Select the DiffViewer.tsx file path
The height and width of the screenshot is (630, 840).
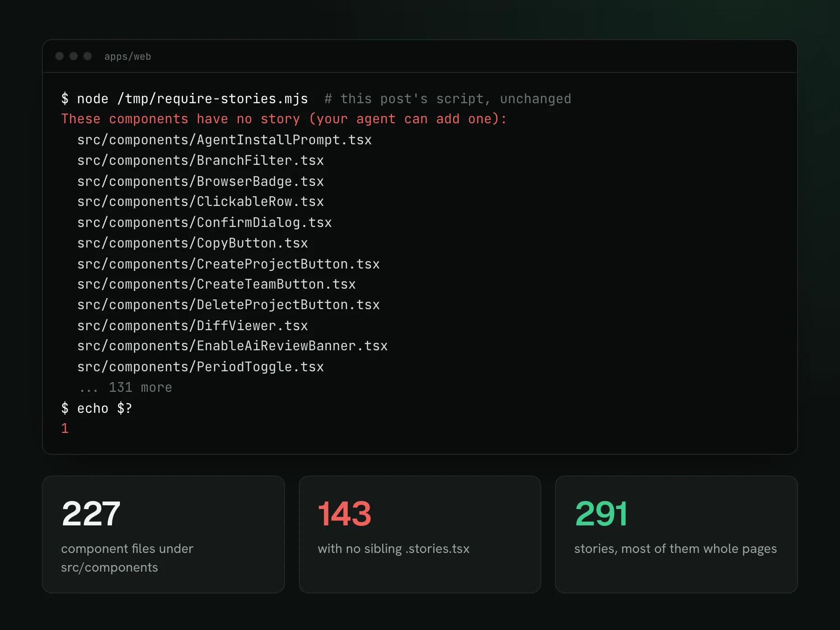click(192, 326)
